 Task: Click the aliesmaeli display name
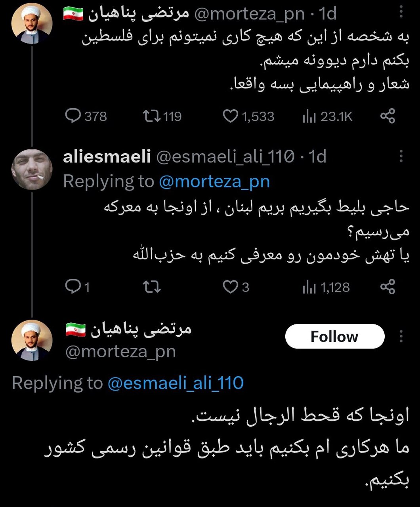[x=107, y=156]
